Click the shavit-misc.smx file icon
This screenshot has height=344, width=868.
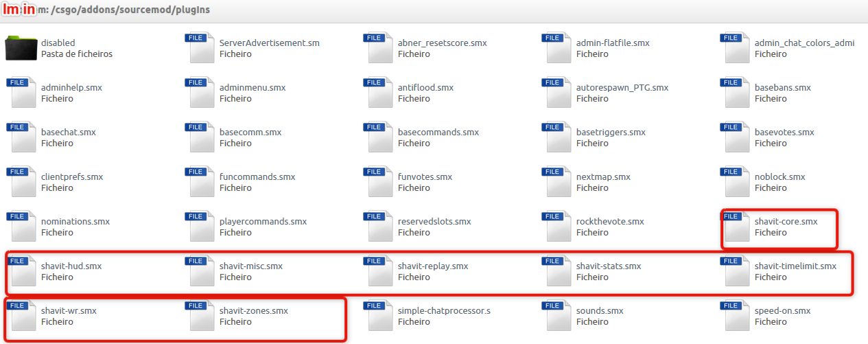200,271
